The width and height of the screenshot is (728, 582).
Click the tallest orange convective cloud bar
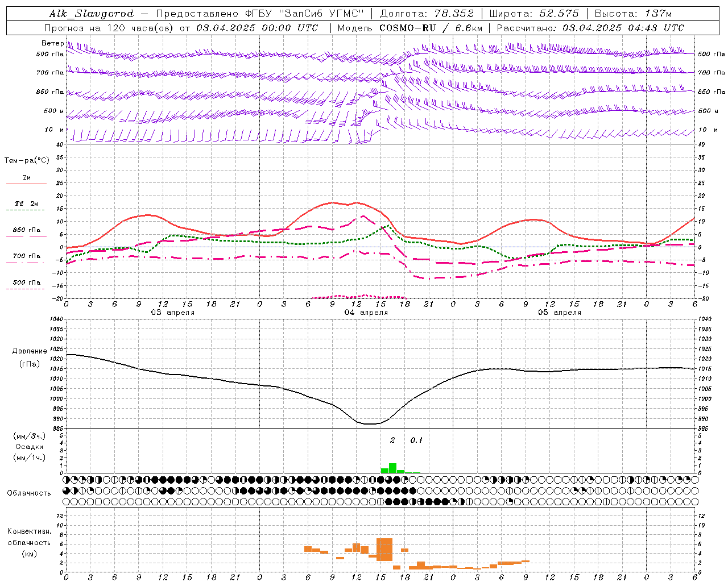coord(384,550)
